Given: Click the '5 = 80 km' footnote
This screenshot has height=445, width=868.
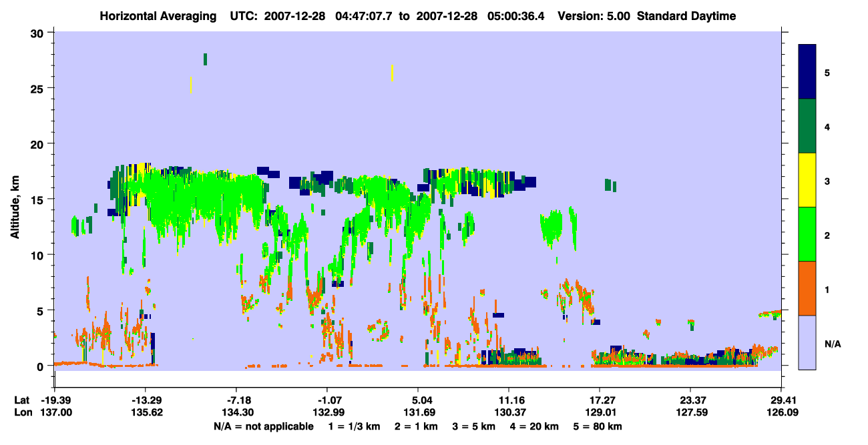Looking at the screenshot, I should point(598,426).
